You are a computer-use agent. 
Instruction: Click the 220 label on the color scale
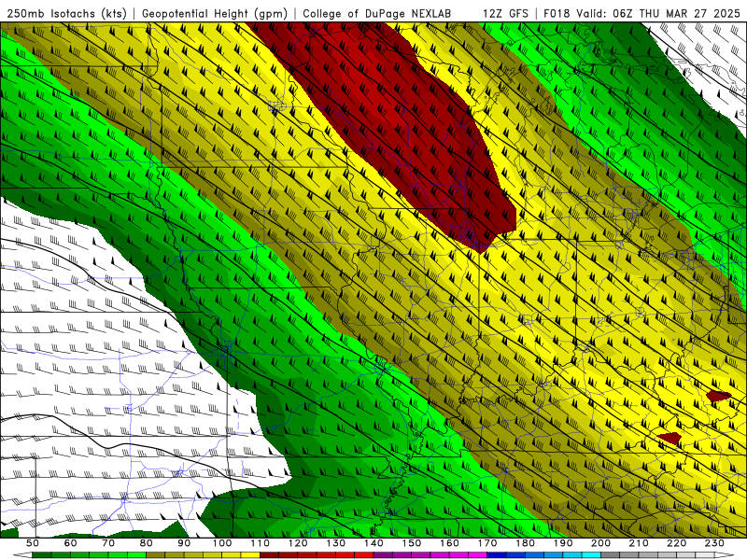[676, 543]
